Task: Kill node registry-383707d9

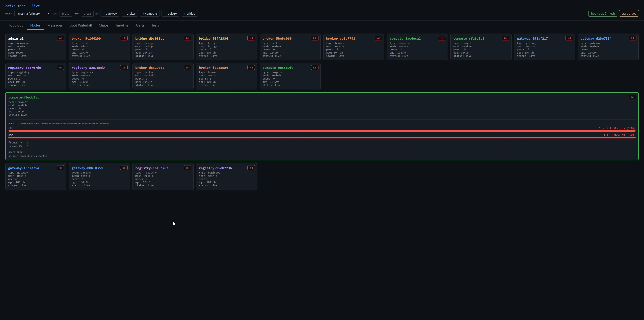Action: point(60,68)
